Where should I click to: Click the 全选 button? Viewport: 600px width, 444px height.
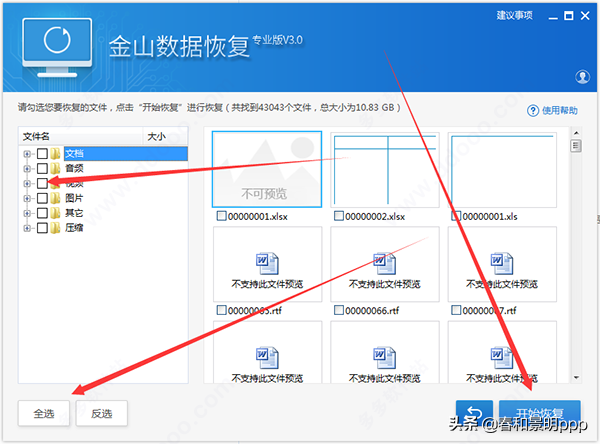click(44, 413)
